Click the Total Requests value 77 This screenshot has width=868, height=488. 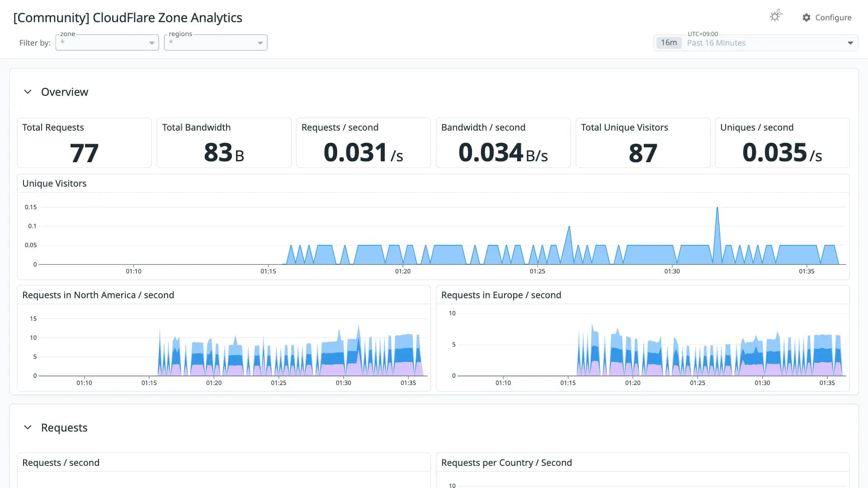point(84,153)
